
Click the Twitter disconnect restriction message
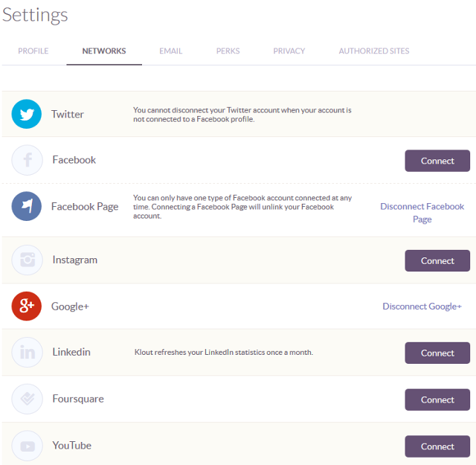(x=242, y=115)
